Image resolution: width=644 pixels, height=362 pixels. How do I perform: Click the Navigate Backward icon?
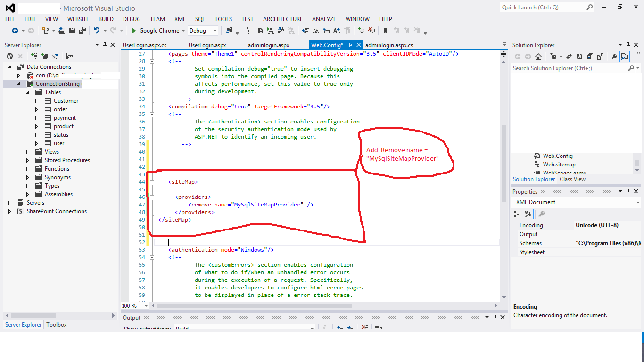15,31
